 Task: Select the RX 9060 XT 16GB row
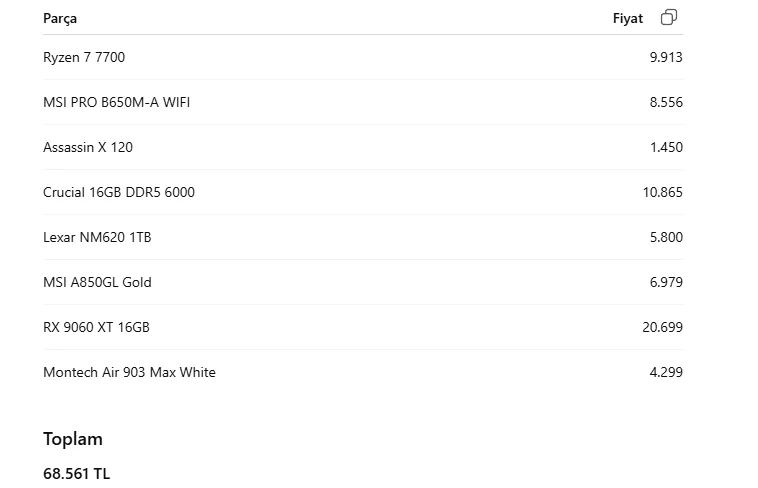[x=363, y=327]
